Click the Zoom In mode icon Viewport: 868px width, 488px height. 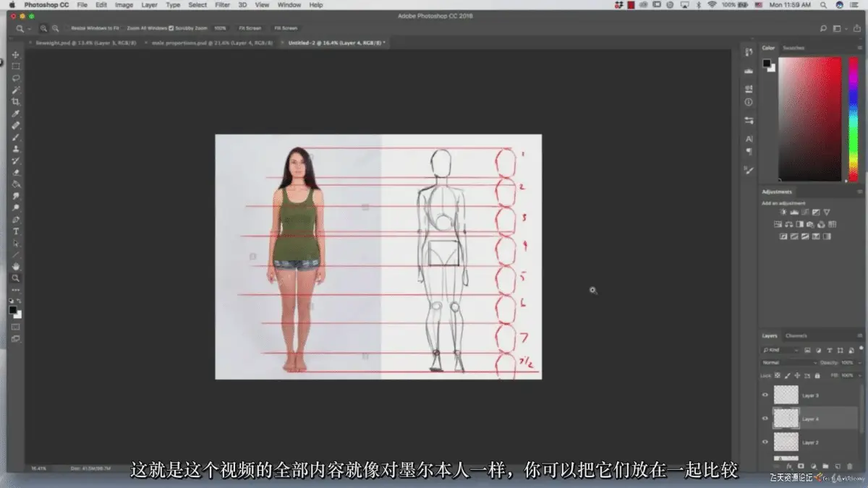click(x=44, y=28)
